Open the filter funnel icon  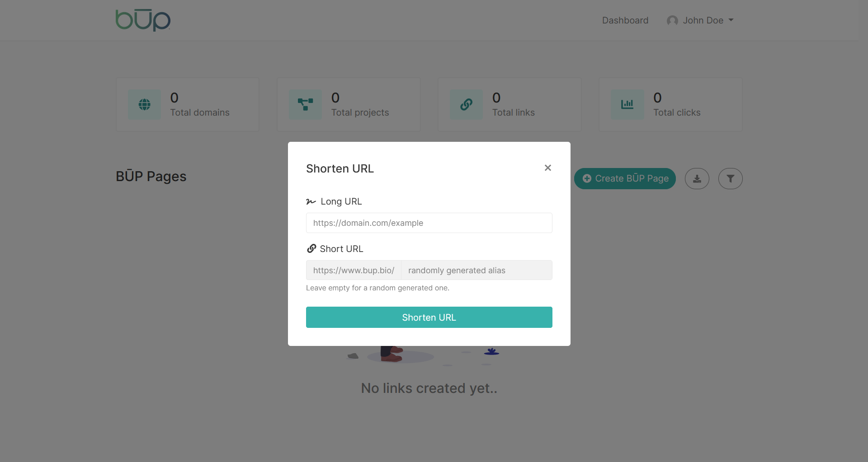[731, 179]
